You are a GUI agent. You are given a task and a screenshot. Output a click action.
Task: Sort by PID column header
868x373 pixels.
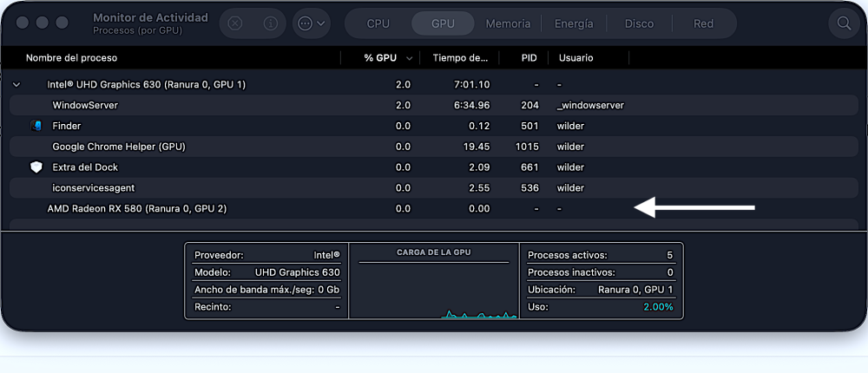pyautogui.click(x=529, y=57)
